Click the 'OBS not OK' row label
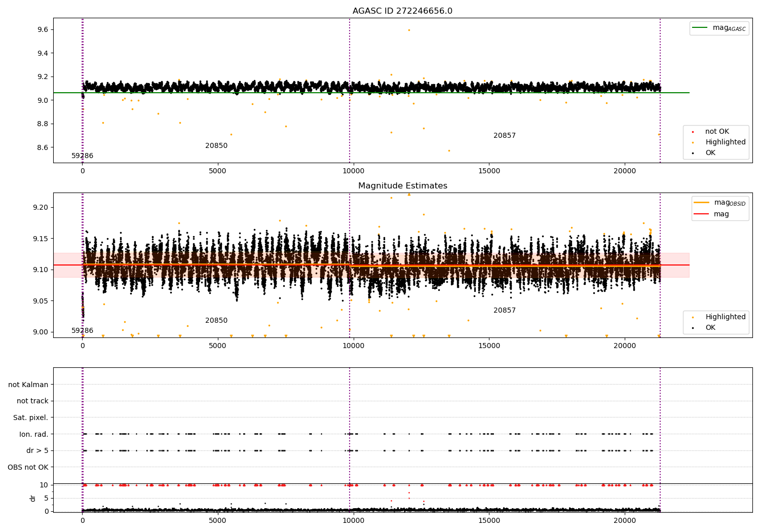 tap(28, 467)
